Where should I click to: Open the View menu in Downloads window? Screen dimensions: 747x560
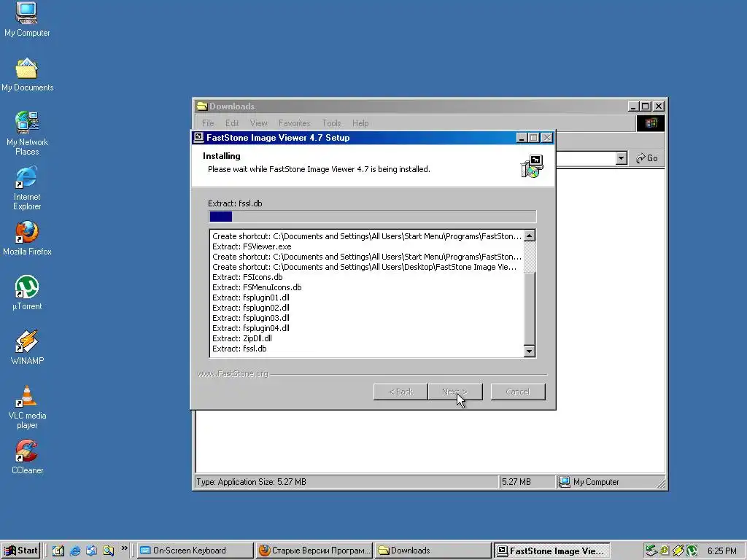[x=259, y=123]
